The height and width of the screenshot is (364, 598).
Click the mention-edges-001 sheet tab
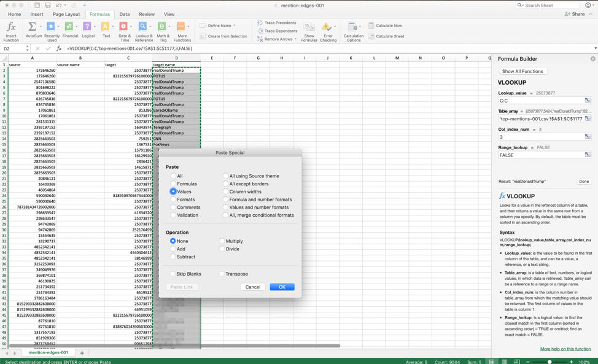pos(49,353)
